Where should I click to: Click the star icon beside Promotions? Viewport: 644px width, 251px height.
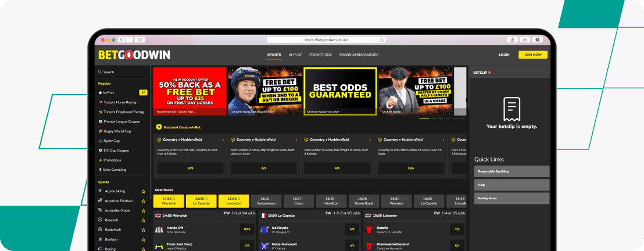pos(100,160)
